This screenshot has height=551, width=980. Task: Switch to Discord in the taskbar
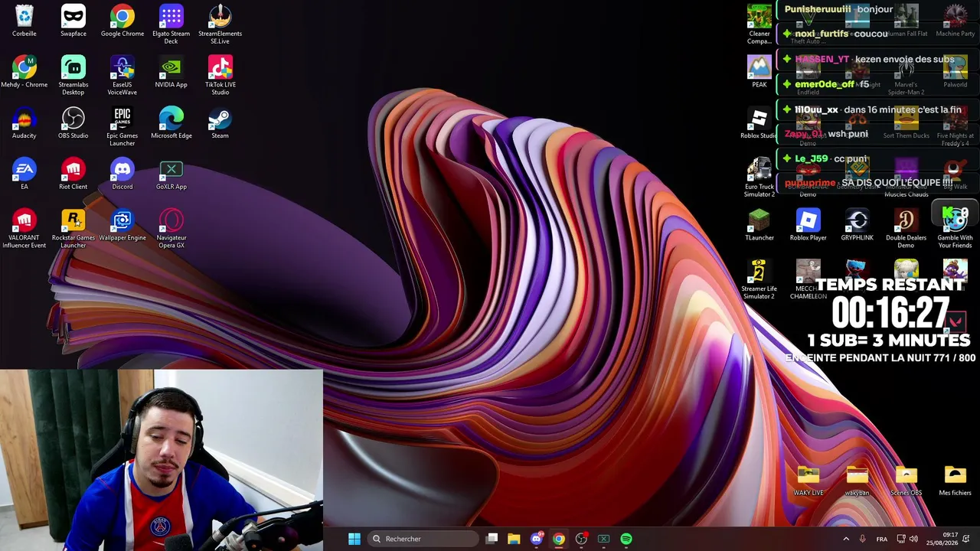coord(537,539)
